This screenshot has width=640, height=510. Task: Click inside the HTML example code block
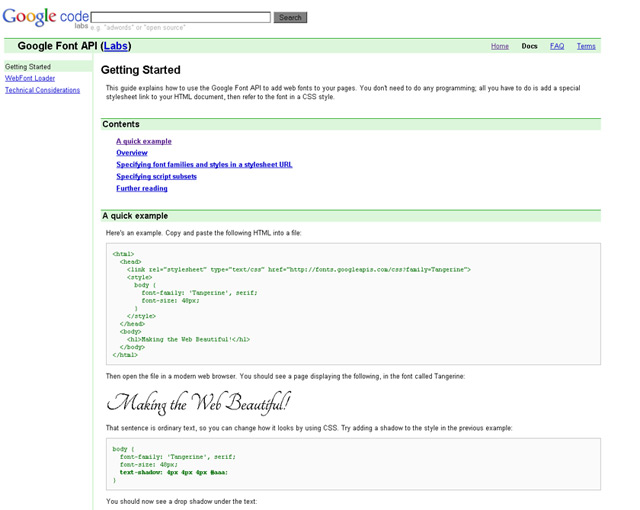352,302
